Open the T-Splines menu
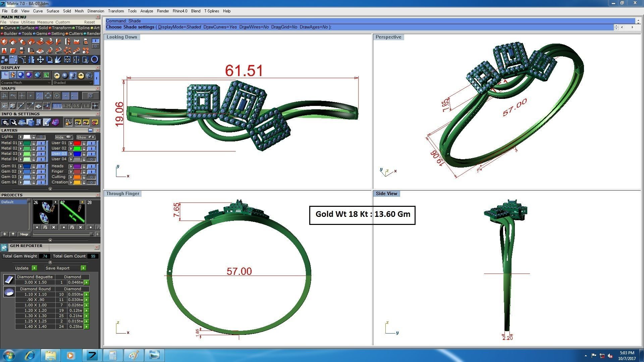 (x=212, y=11)
